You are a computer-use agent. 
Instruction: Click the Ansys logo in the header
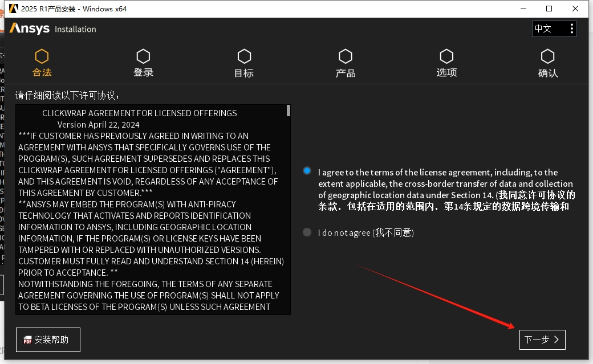point(29,28)
